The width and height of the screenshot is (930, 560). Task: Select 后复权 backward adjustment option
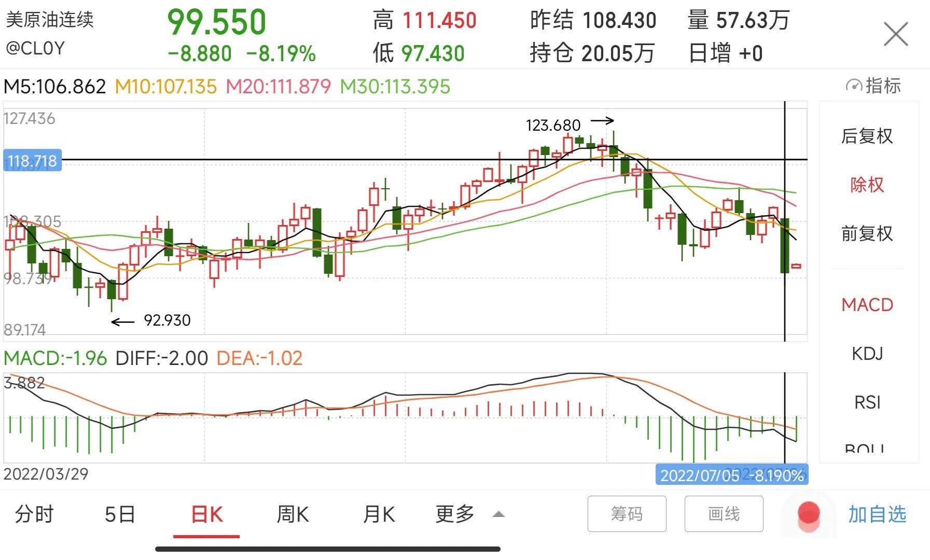(x=867, y=136)
